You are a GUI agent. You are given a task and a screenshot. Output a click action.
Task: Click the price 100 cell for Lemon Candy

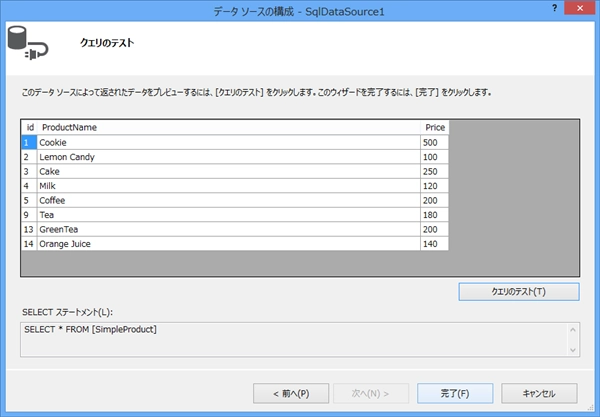[435, 157]
